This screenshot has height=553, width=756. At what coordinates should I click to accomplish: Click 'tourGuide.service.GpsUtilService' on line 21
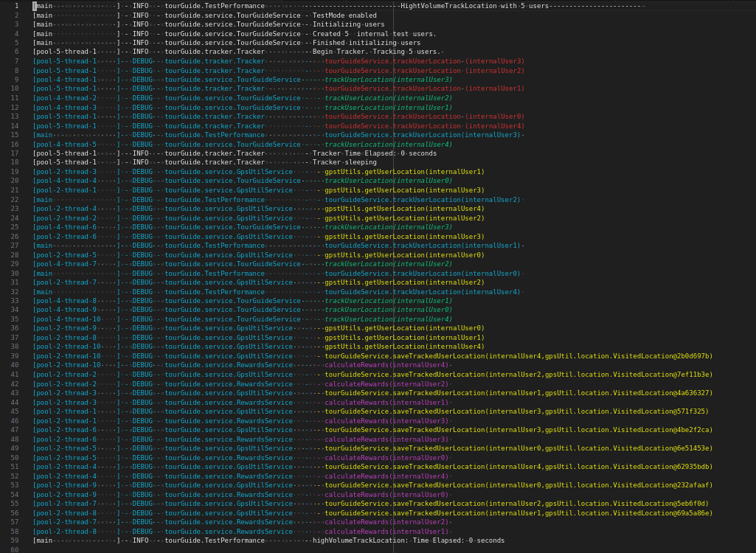[x=229, y=190]
